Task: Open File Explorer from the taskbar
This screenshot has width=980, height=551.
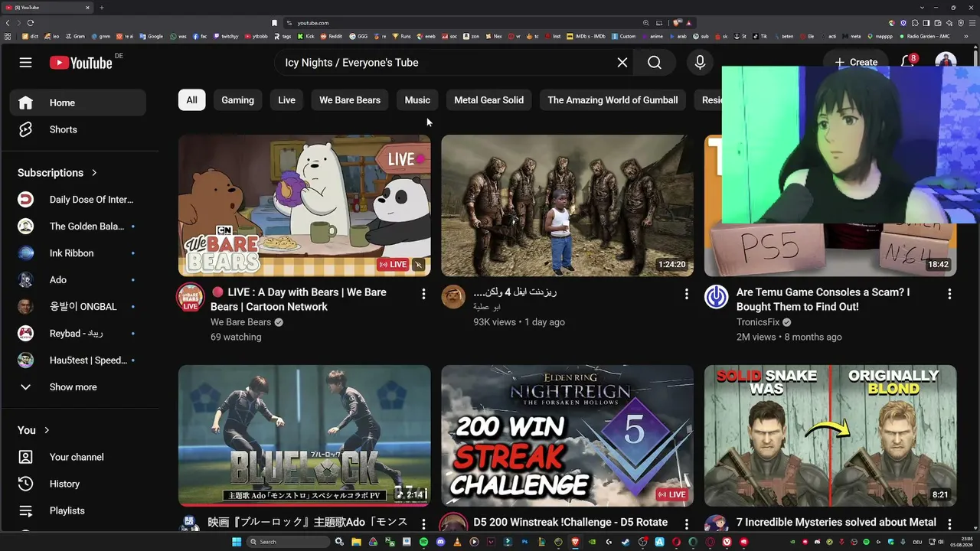Action: click(x=357, y=542)
